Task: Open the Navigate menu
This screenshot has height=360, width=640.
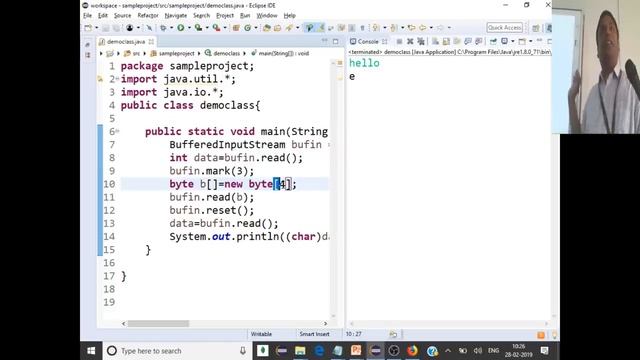Action: point(176,16)
